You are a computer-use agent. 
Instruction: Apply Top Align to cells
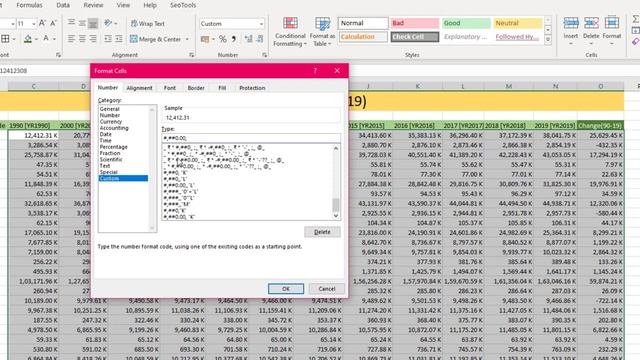click(x=71, y=22)
